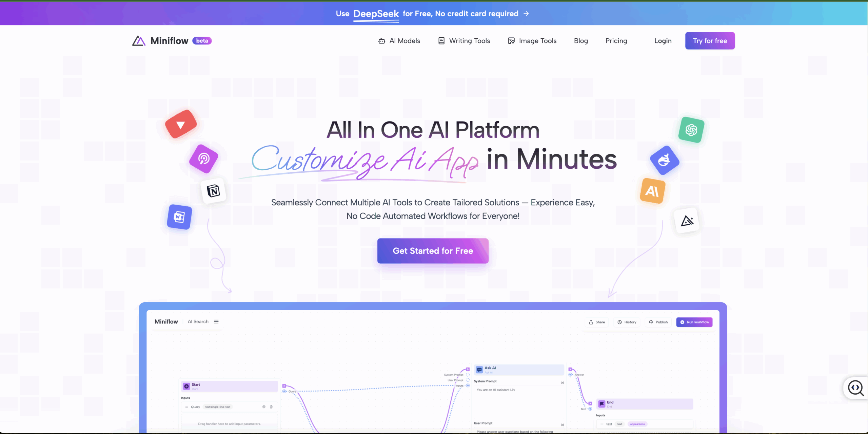The height and width of the screenshot is (434, 868).
Task: Open the Image Tools menu
Action: [x=532, y=41]
